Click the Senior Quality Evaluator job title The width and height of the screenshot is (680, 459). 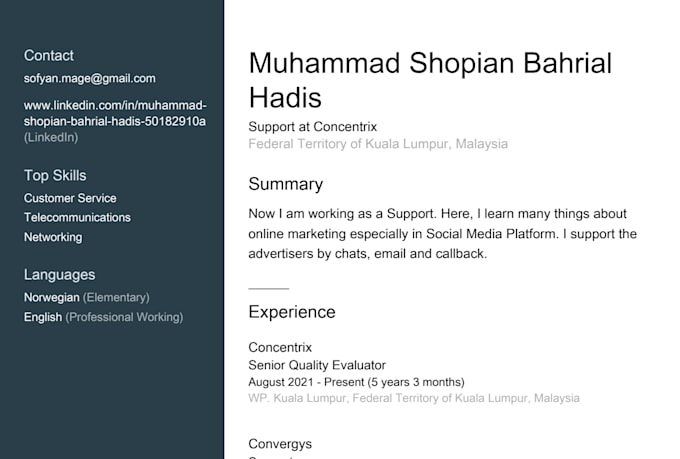(317, 365)
